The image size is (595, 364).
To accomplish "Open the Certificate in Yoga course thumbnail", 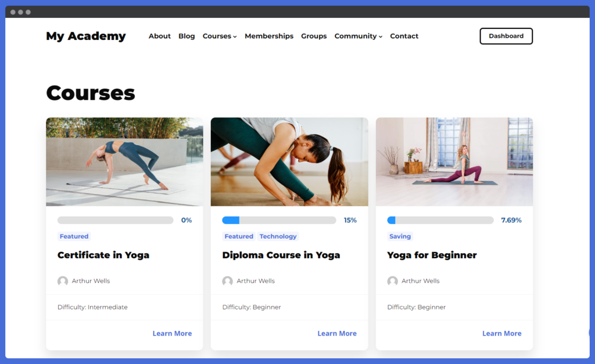I will 124,162.
